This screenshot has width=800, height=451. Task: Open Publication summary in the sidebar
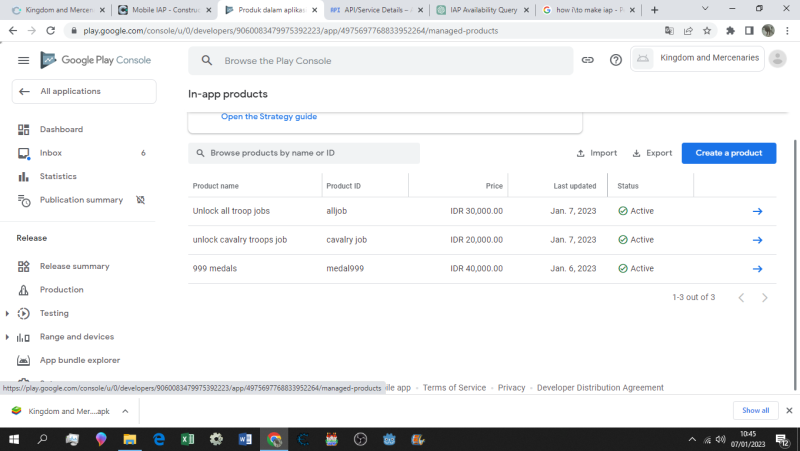pos(81,200)
